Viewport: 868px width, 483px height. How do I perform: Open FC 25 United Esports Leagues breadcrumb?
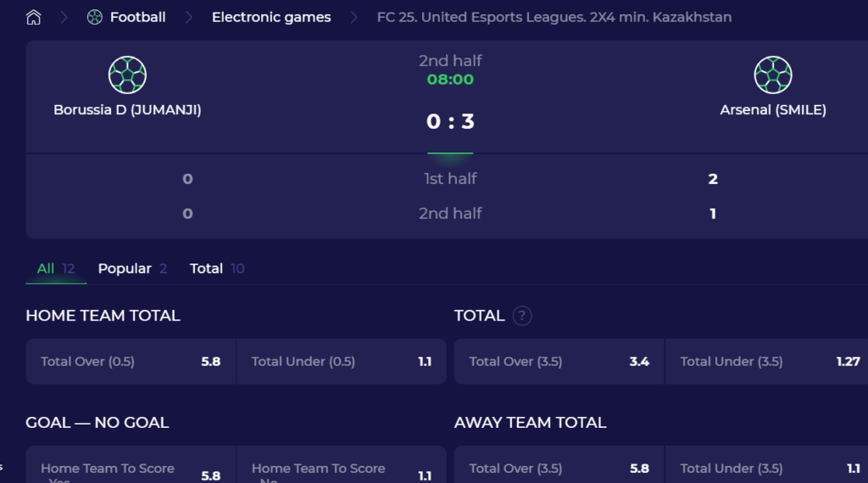[x=554, y=17]
